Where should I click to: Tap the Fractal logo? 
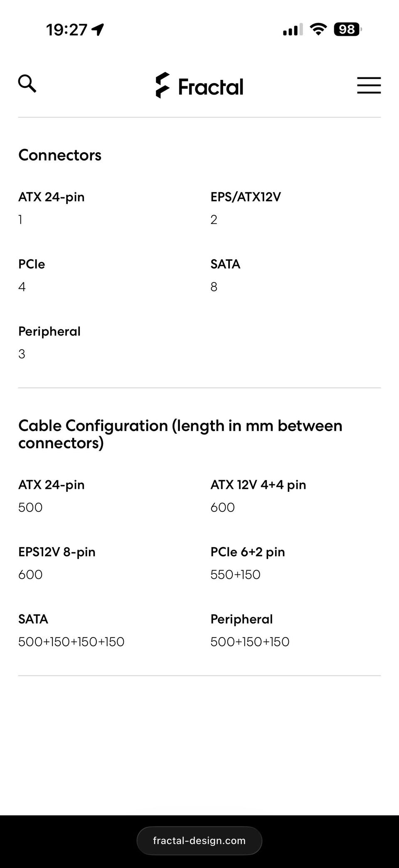199,86
